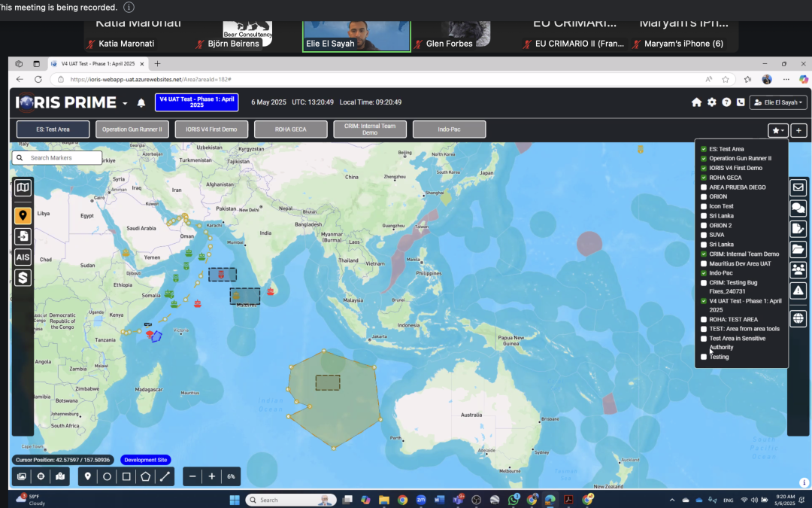
Task: Uncheck ROHA GECA checkbox
Action: click(x=704, y=178)
